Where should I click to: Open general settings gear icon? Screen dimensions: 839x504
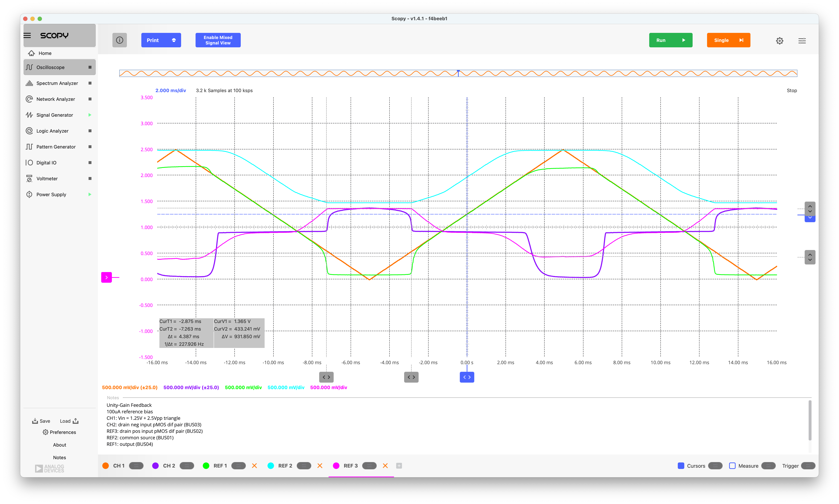pos(780,41)
